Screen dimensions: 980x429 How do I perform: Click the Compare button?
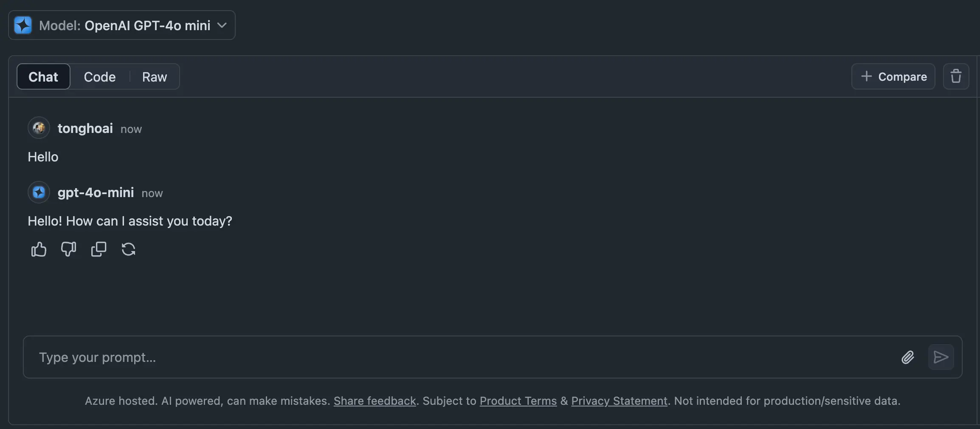point(893,76)
